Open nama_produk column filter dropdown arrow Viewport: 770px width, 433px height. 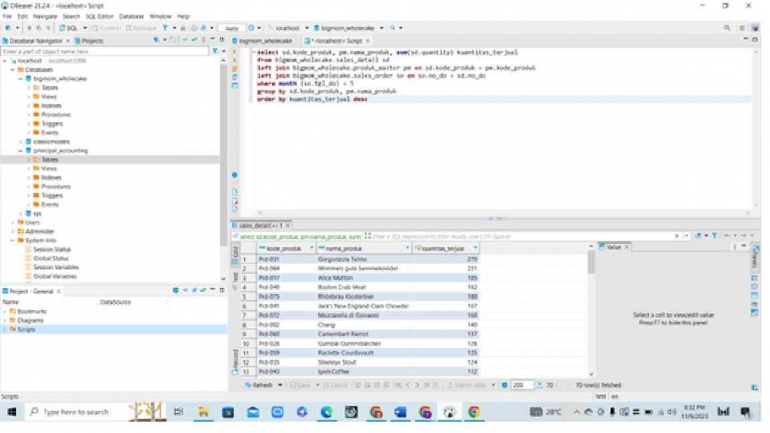click(407, 248)
